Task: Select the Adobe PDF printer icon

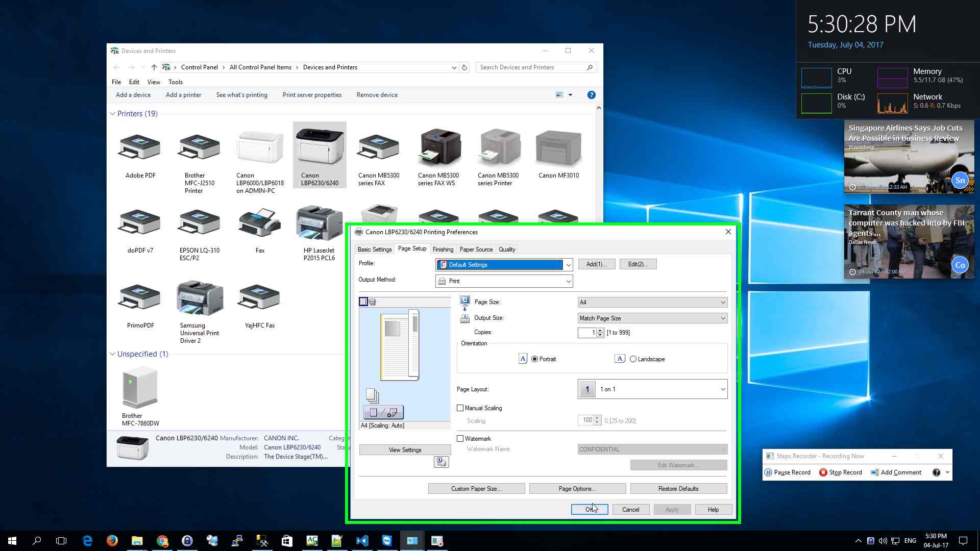Action: 140,148
